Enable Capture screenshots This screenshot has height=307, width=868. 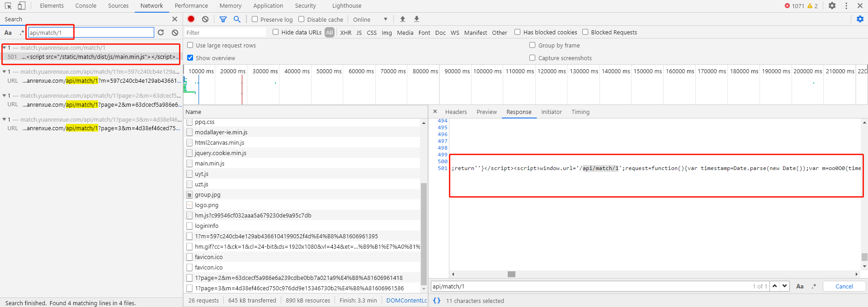click(x=533, y=58)
